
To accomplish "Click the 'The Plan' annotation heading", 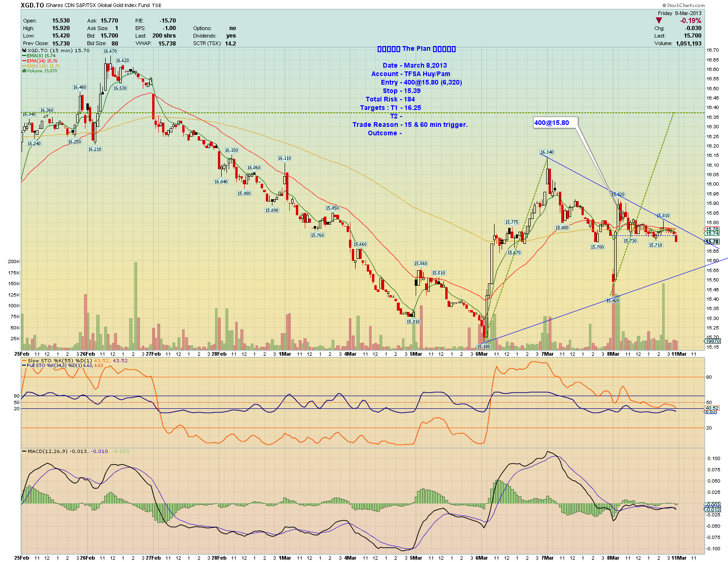I will [x=417, y=48].
